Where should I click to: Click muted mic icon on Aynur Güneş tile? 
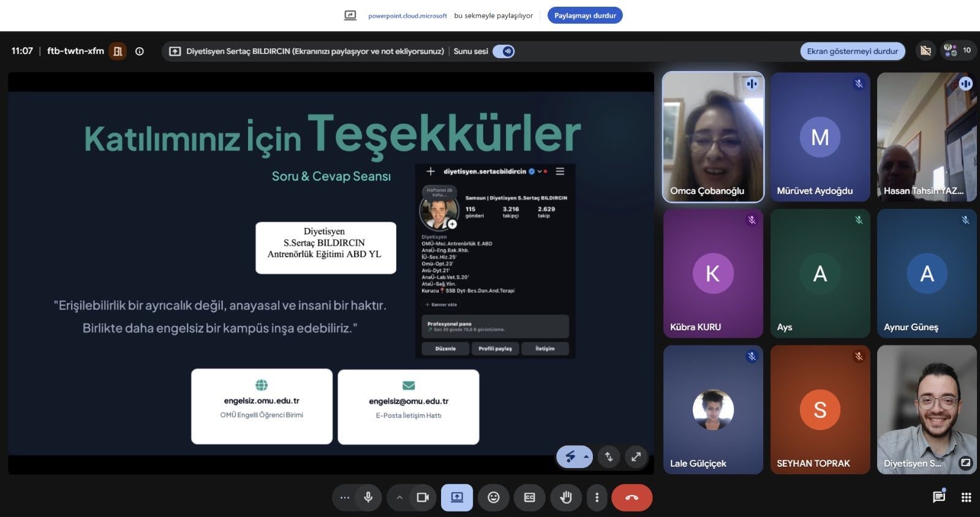pyautogui.click(x=965, y=220)
